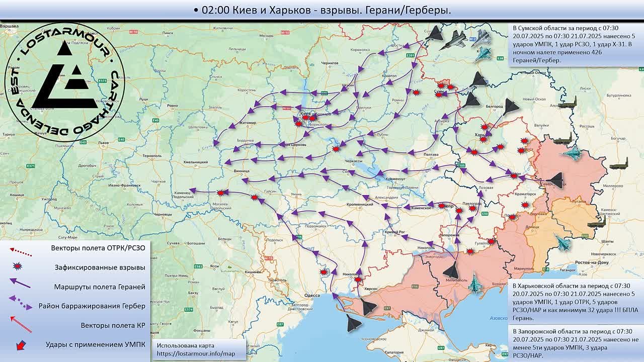The image size is (644, 362).
Task: Click the Черкассы city label
Action: pyautogui.click(x=353, y=161)
